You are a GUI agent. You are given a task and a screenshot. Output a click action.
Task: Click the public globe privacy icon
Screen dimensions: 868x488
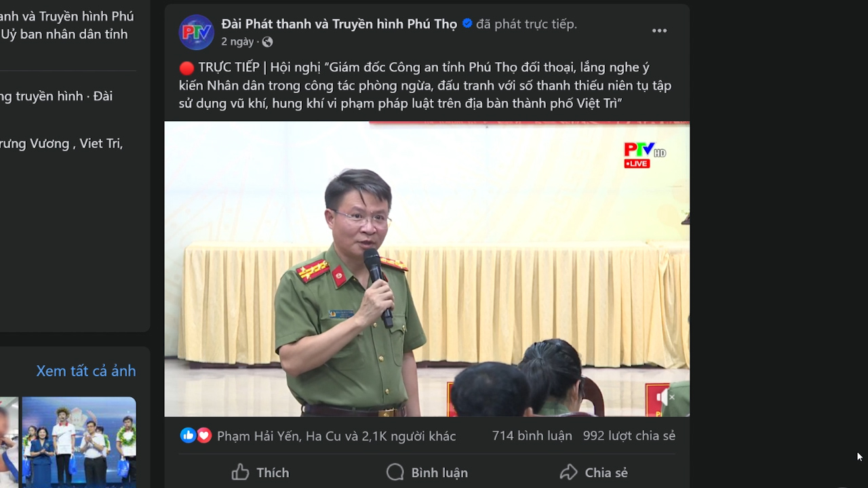(x=268, y=42)
